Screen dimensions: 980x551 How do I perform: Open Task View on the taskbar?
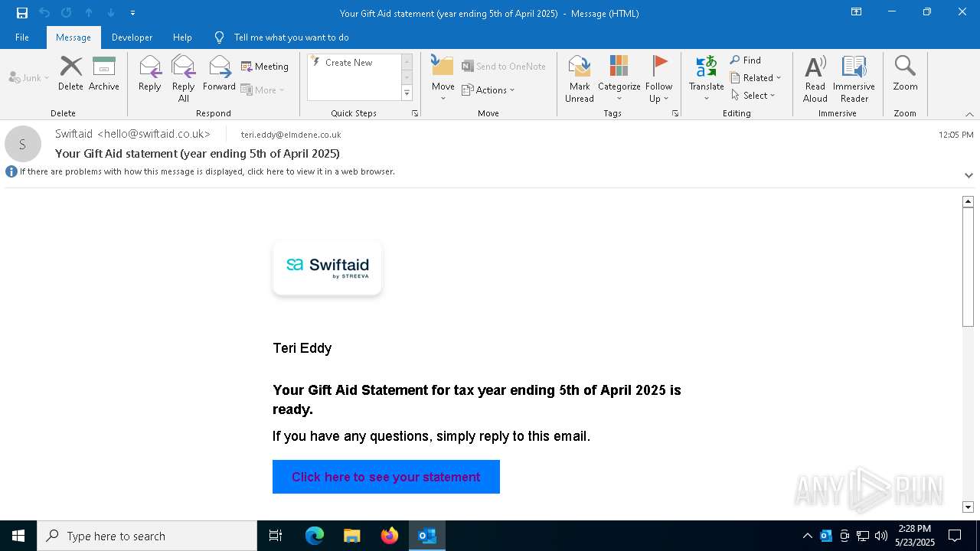click(x=276, y=536)
